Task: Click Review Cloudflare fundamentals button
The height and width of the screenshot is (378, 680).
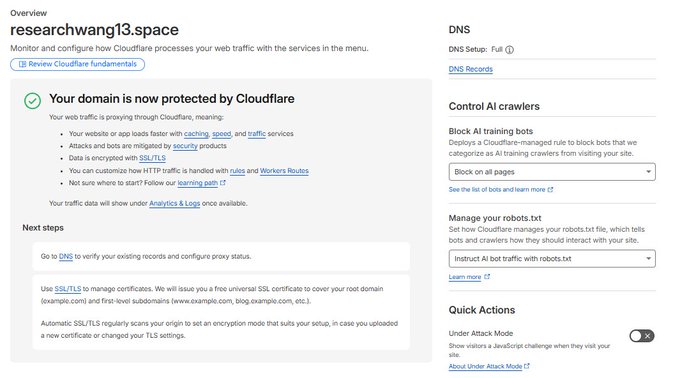Action: pos(78,64)
